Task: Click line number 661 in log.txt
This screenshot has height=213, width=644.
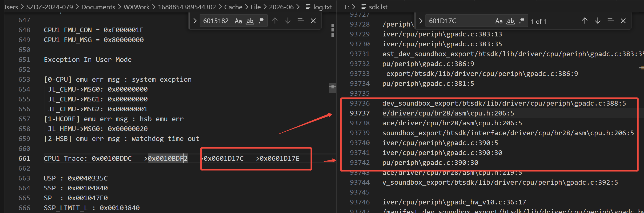Action: pos(24,158)
